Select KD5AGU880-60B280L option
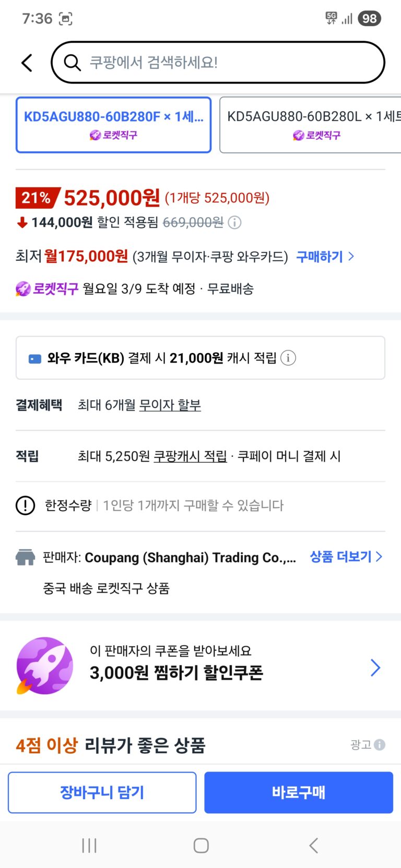 310,125
